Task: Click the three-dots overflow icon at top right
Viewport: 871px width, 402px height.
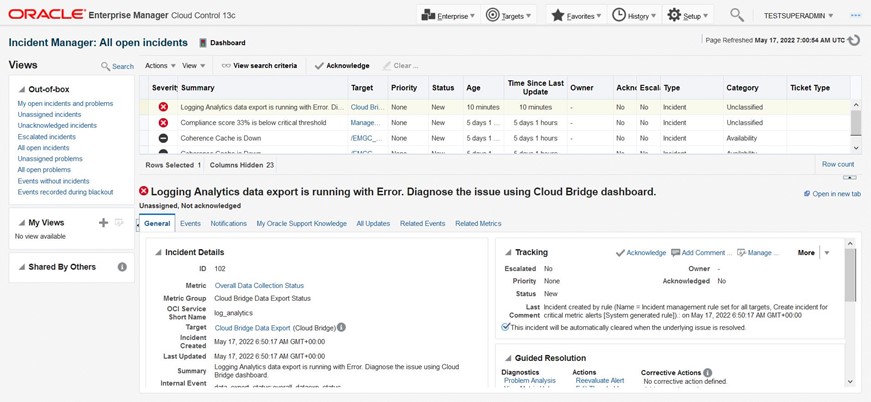Action: pos(855,16)
